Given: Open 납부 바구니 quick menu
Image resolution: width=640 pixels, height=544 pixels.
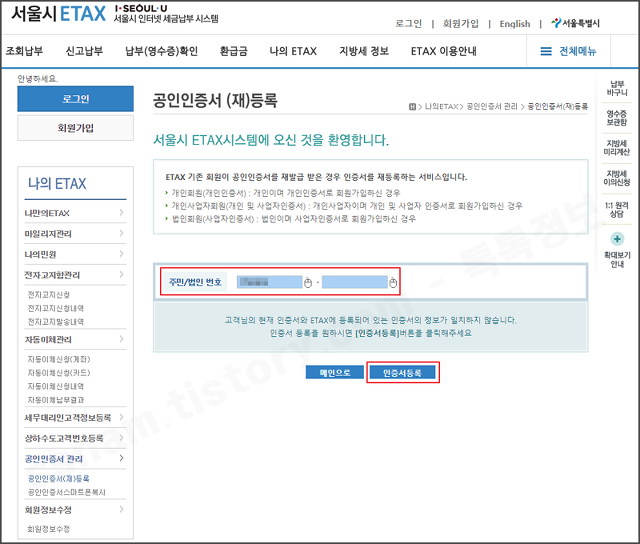Looking at the screenshot, I should (617, 88).
